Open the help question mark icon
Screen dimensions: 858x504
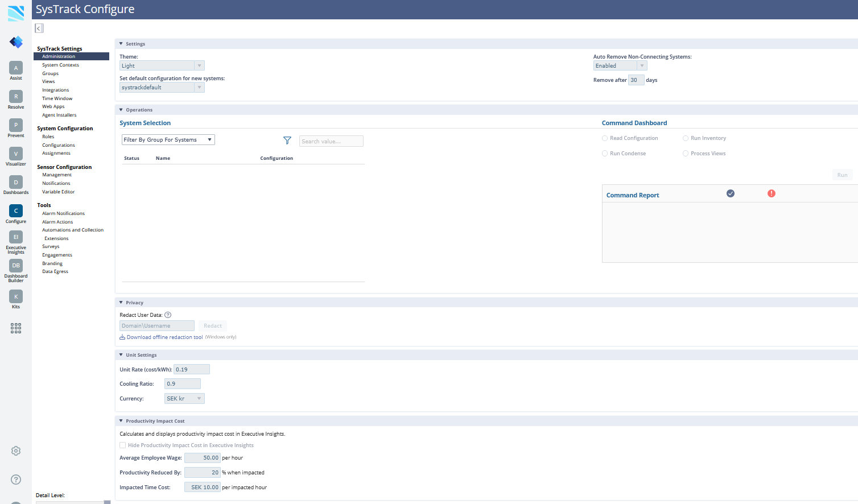coord(16,480)
